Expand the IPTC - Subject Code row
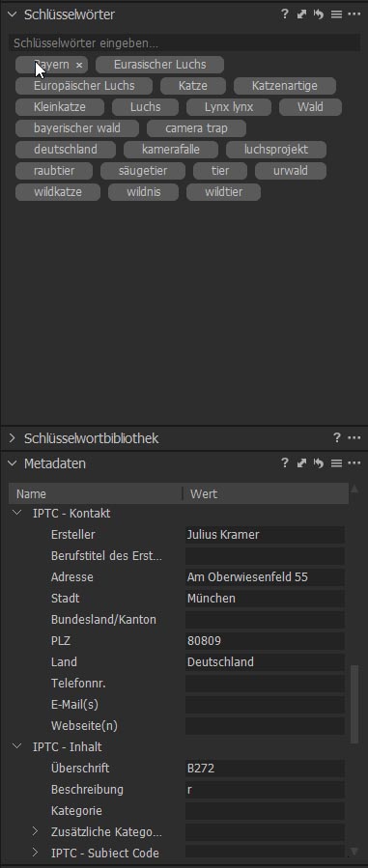This screenshot has height=868, width=368. pyautogui.click(x=35, y=853)
